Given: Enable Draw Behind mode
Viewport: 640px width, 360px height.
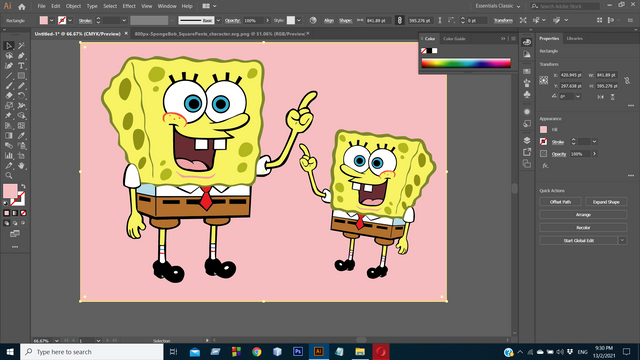Looking at the screenshot, I should pos(15,223).
